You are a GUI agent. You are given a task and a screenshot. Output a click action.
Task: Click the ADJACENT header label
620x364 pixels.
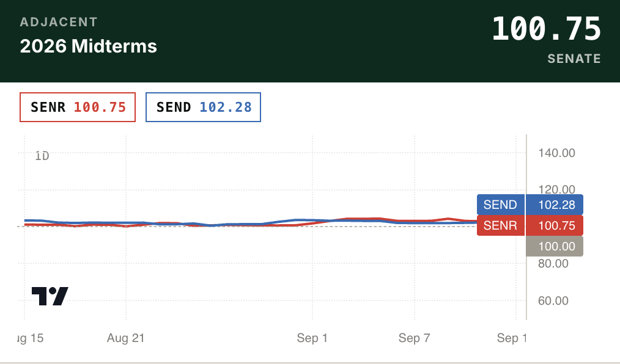tap(59, 22)
